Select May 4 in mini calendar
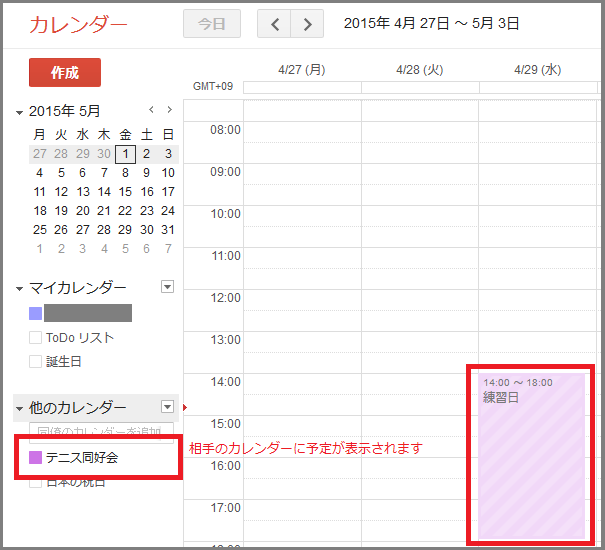 point(40,173)
